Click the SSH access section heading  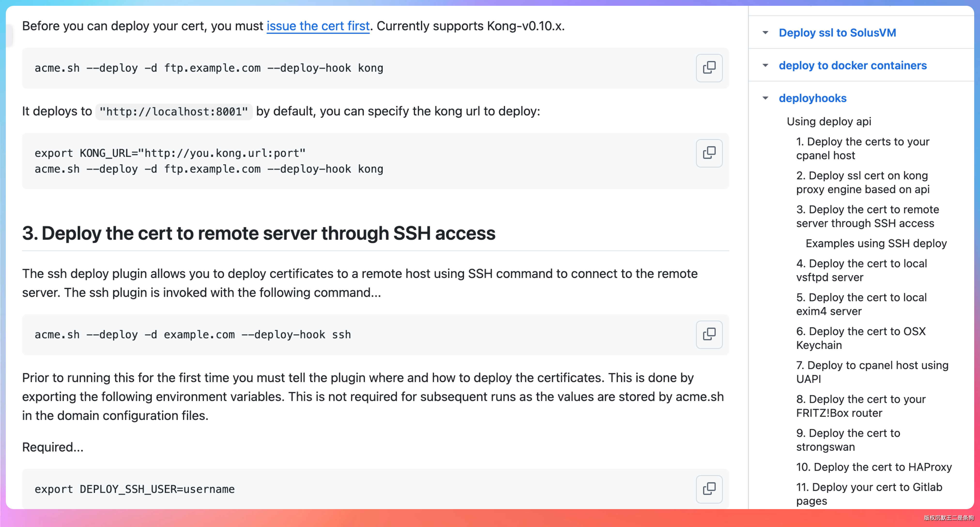(x=259, y=233)
